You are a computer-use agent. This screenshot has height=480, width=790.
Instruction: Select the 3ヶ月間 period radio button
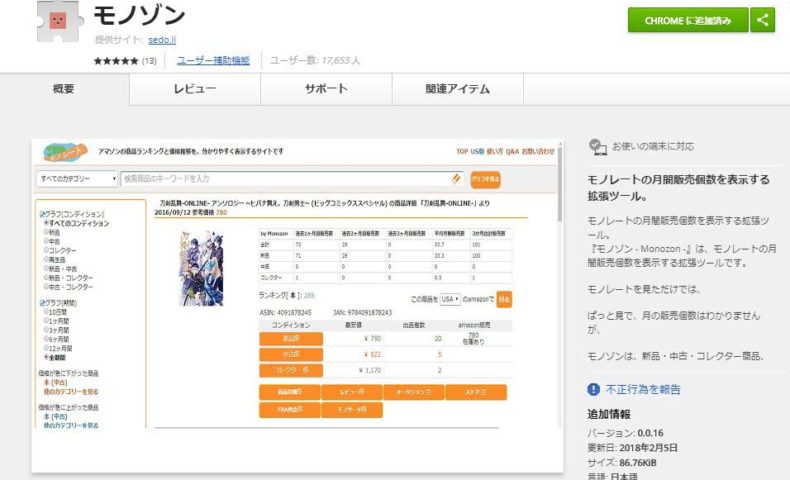(46, 330)
